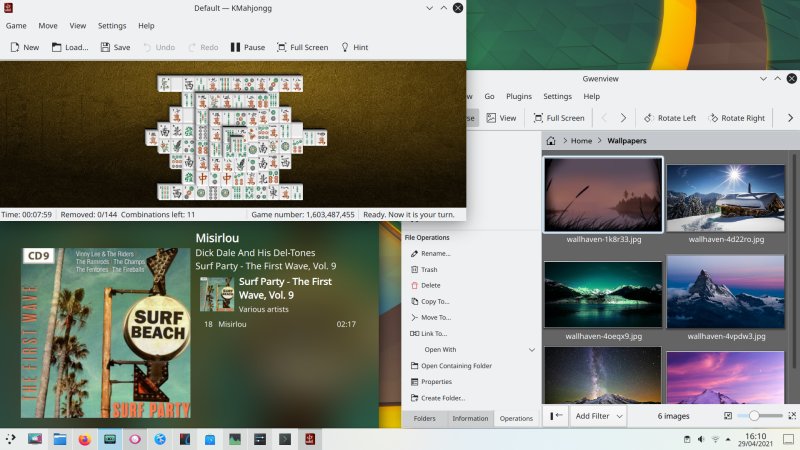This screenshot has height=450, width=800.
Task: Rotate the image right in Gwenview
Action: click(736, 118)
